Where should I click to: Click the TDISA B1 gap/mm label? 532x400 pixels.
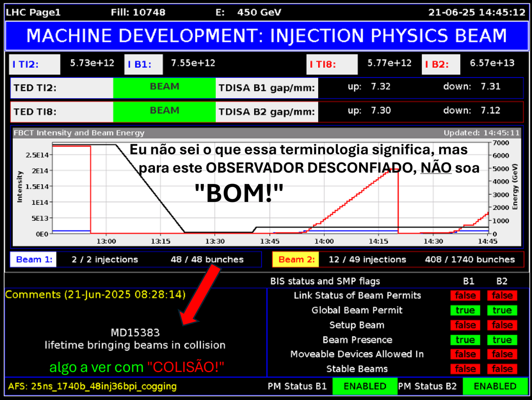tap(267, 88)
